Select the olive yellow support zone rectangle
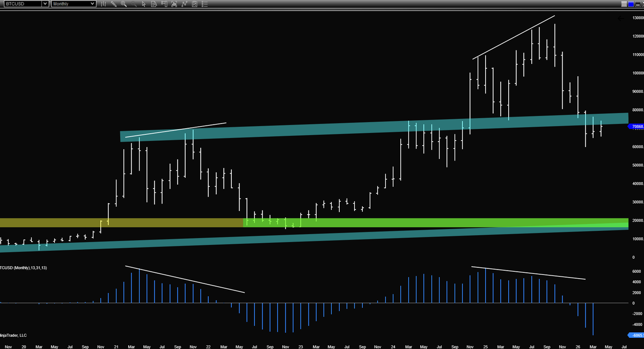The image size is (644, 349). (121, 222)
